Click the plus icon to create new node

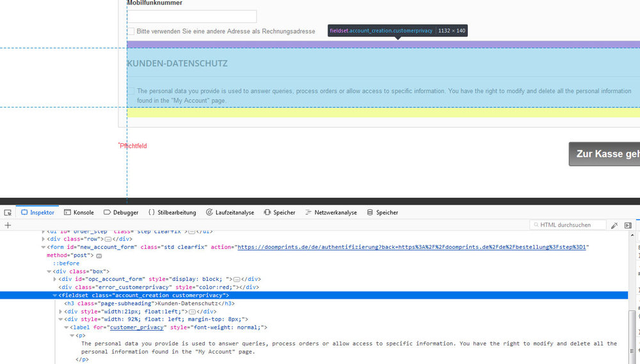coord(8,225)
